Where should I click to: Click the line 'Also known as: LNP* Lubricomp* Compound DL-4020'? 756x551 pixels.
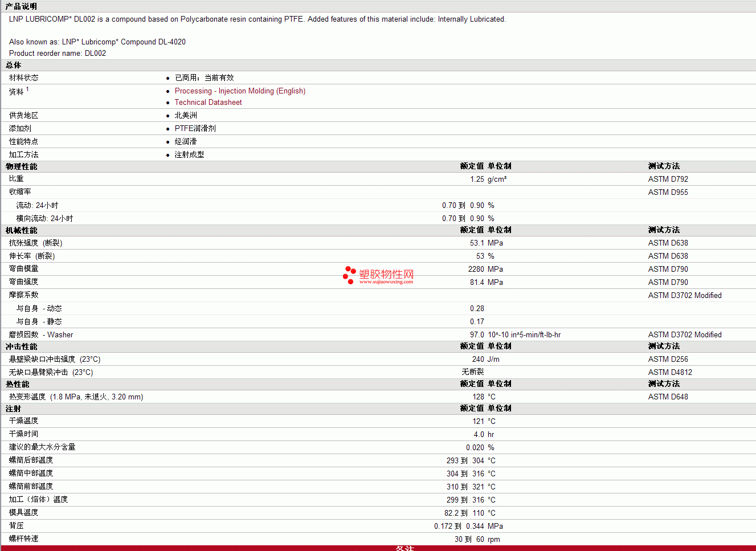(x=97, y=42)
